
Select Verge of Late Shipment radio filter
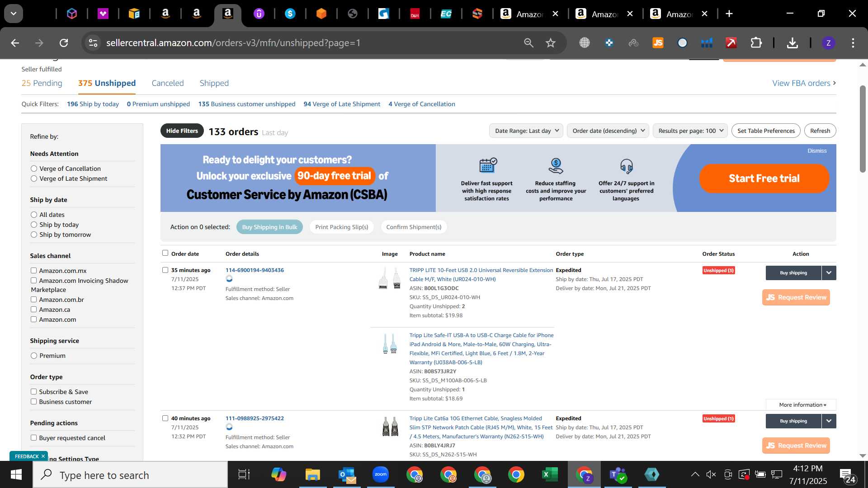click(34, 178)
